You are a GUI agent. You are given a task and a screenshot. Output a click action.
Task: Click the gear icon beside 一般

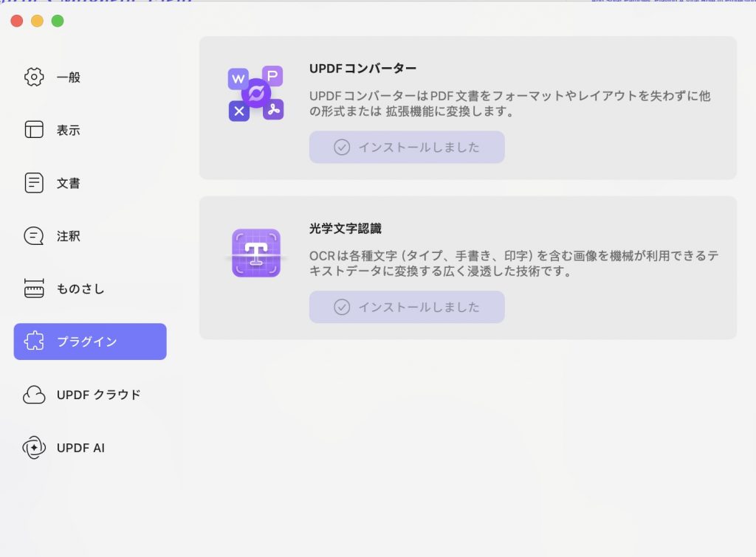coord(34,77)
